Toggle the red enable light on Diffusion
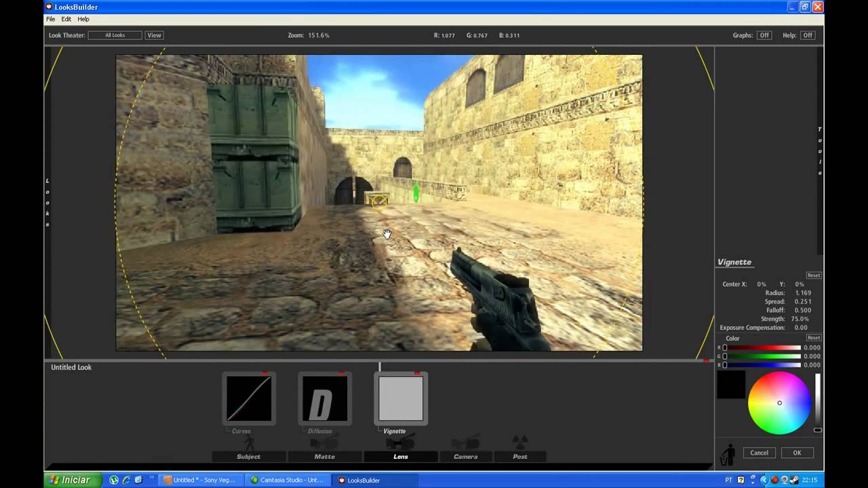Screen dimensions: 868x488 342,373
